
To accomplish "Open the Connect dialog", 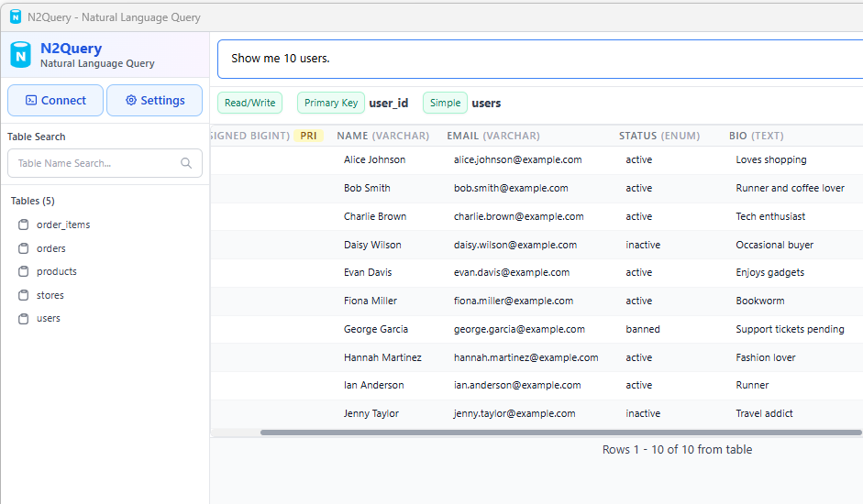I will pos(56,100).
